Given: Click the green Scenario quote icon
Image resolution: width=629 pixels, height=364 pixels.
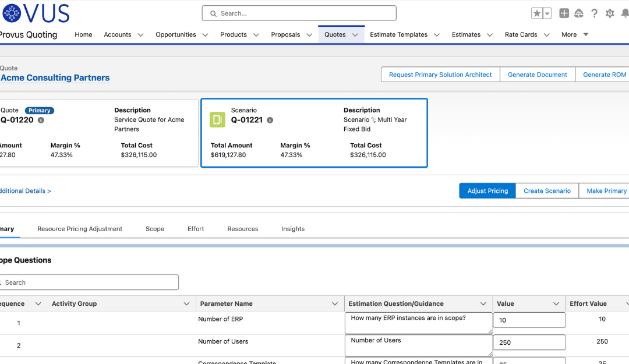Looking at the screenshot, I should click(x=217, y=120).
